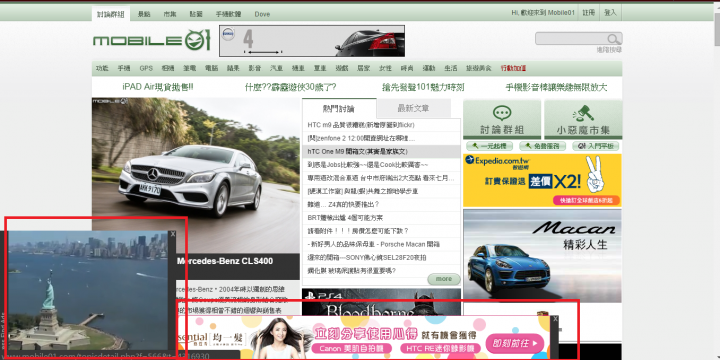Open the Porsche Macan 精彩人生 ad
The image size is (720, 360).
tap(542, 256)
